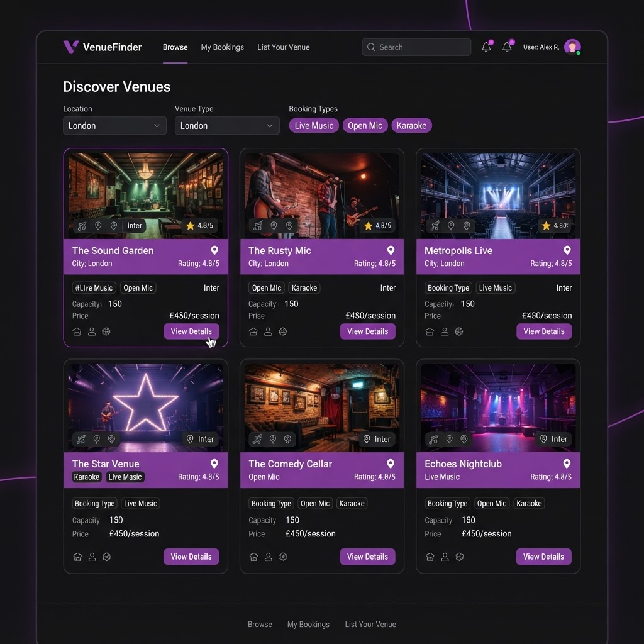The height and width of the screenshot is (644, 644).
Task: Click star rating badge on Rusty Mic photo
Action: (x=378, y=226)
